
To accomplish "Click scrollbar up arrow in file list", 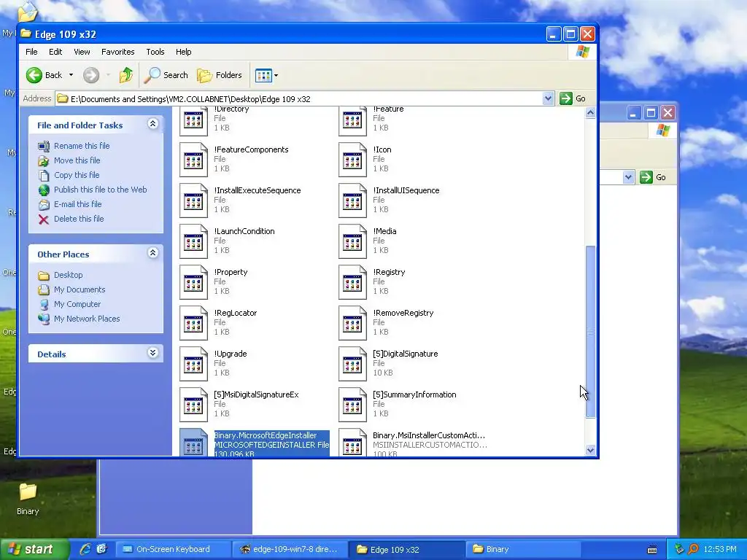I will point(590,112).
